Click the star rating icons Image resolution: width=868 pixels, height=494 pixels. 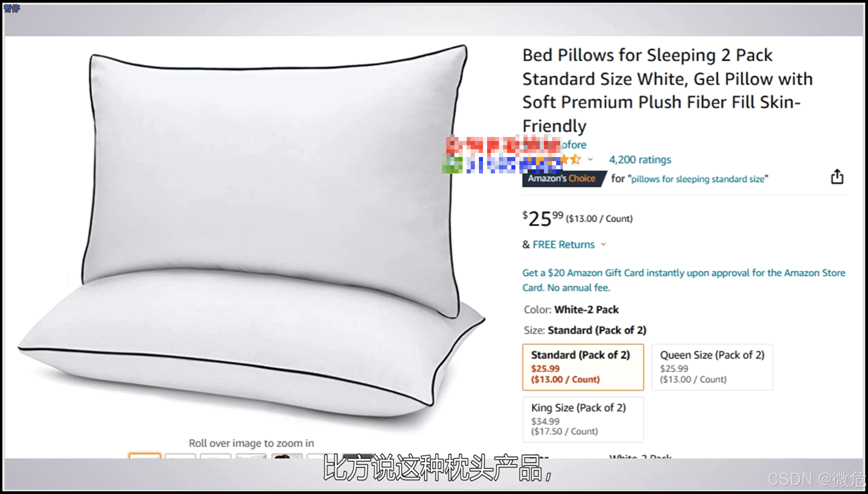pyautogui.click(x=571, y=159)
